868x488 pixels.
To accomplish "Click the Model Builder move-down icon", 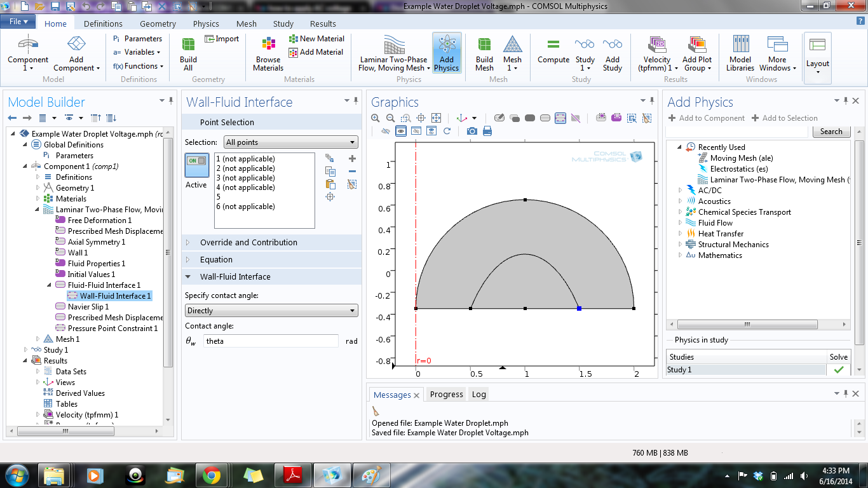I will [111, 118].
